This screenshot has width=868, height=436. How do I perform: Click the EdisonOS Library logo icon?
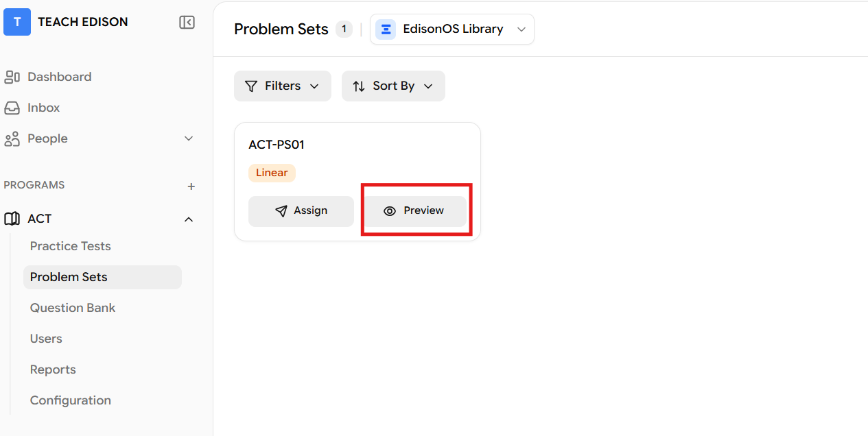tap(386, 29)
